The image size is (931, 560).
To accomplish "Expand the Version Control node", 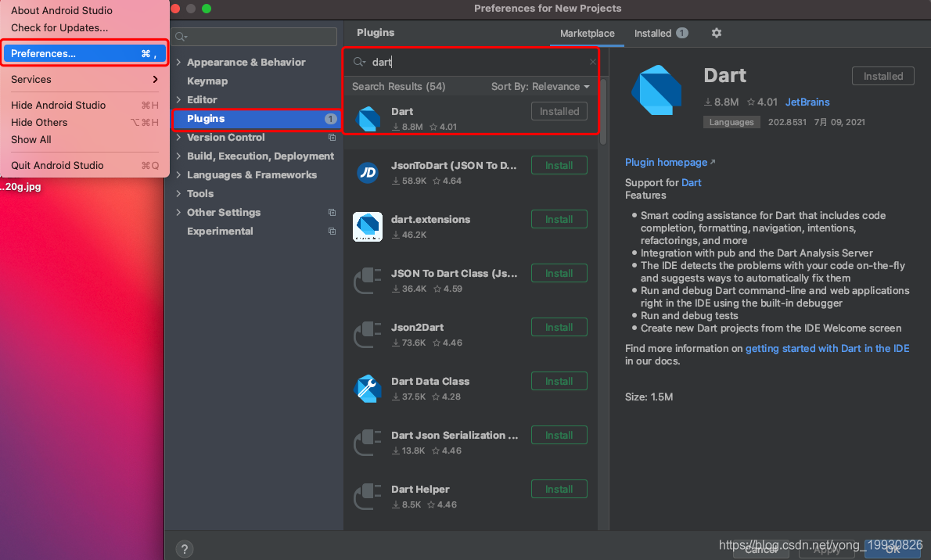I will tap(178, 137).
